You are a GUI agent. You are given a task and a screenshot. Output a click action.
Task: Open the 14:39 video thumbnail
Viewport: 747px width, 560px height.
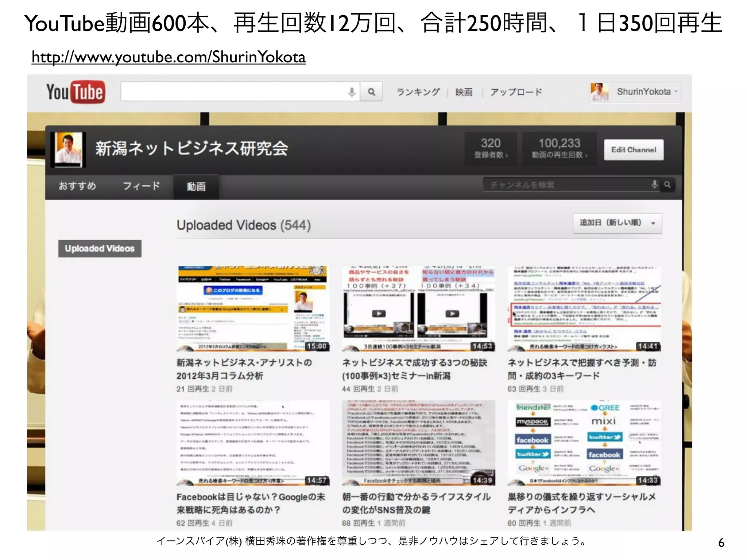[x=418, y=443]
